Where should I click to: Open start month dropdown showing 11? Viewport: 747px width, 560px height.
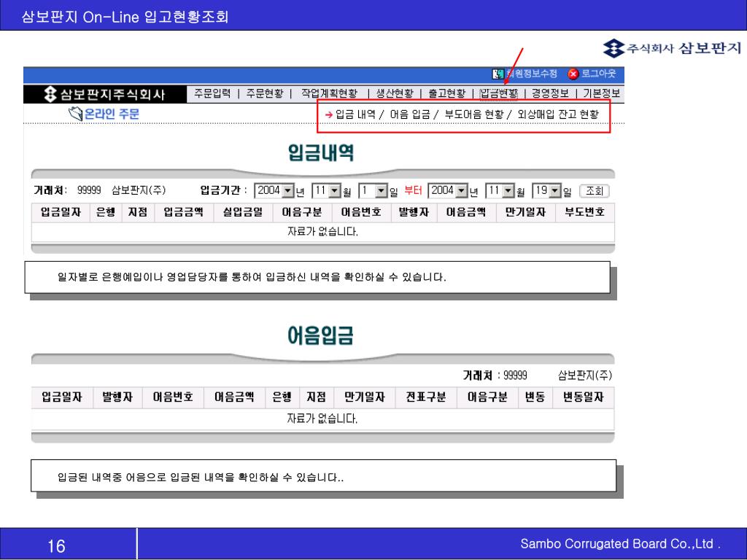coord(327,191)
